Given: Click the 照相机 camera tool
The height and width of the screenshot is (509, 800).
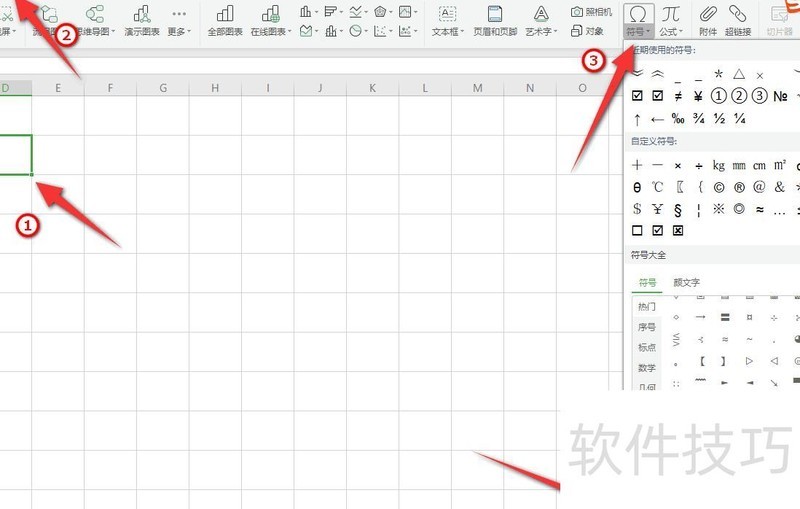Looking at the screenshot, I should pos(591,12).
